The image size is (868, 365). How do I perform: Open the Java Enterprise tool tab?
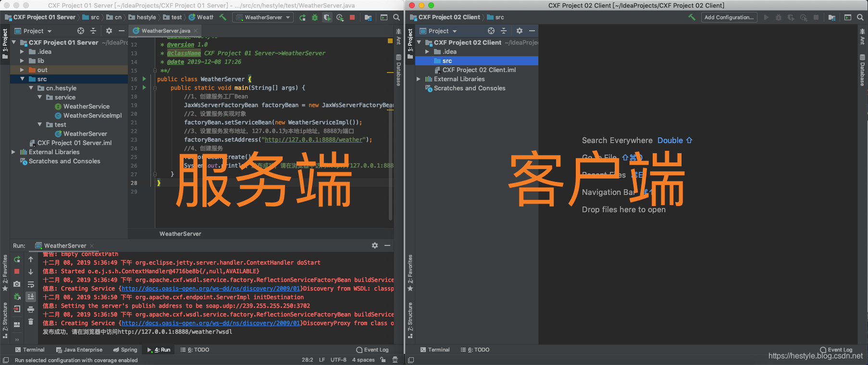tap(79, 350)
